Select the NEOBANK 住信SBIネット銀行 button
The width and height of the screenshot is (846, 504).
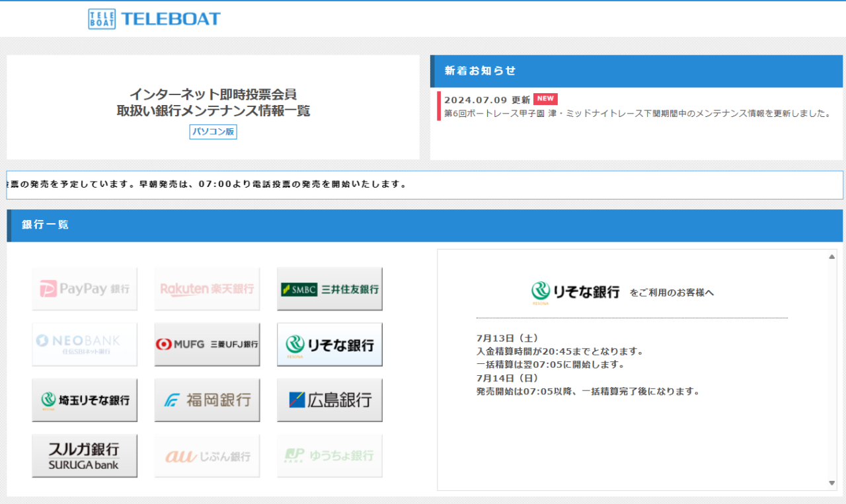click(x=85, y=344)
